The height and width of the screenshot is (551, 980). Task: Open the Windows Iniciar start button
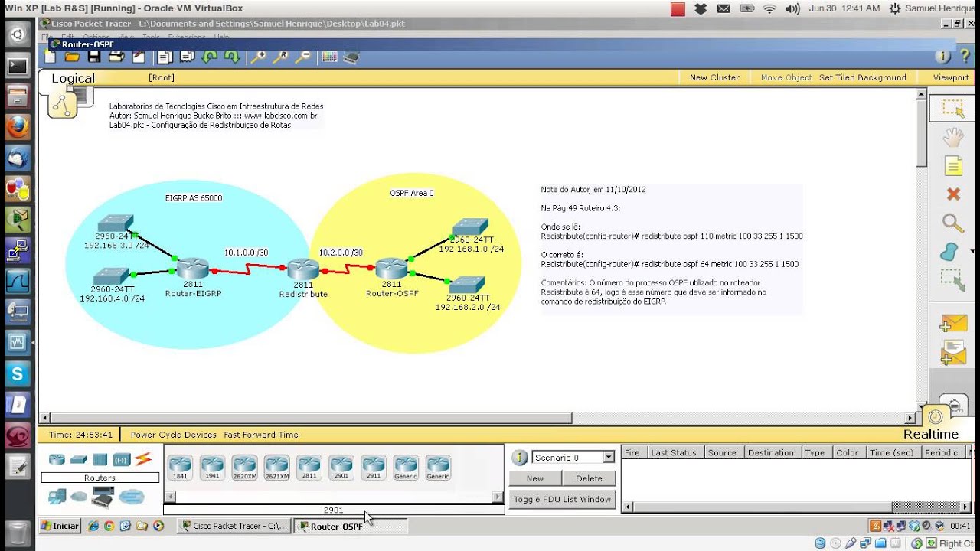[60, 526]
